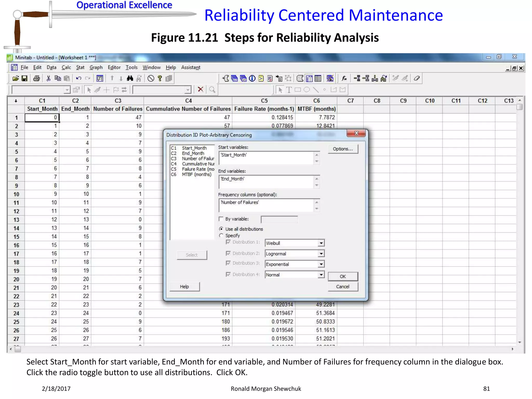532x399 pixels.
Task: Click the Find binoculars icon
Action: pyautogui.click(x=130, y=78)
